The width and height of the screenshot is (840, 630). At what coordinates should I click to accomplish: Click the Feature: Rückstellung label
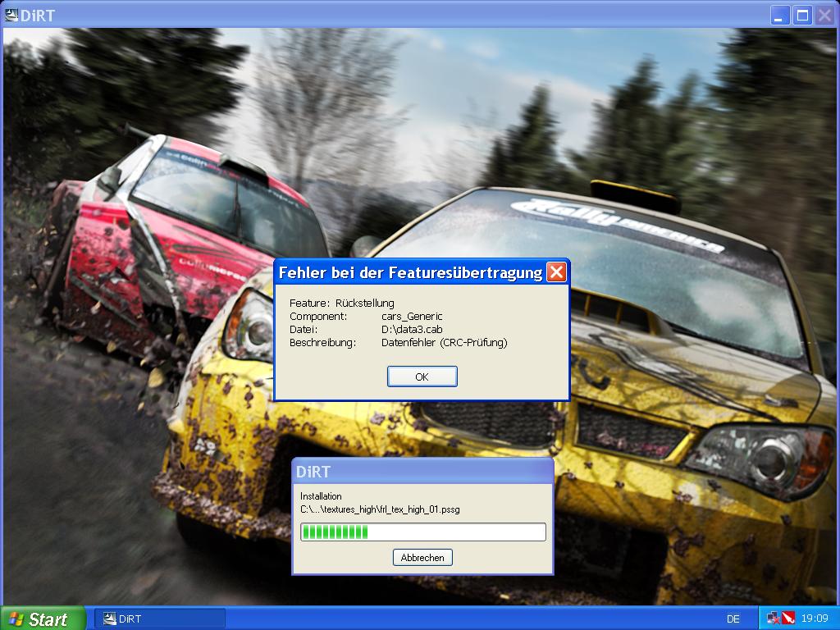[342, 304]
